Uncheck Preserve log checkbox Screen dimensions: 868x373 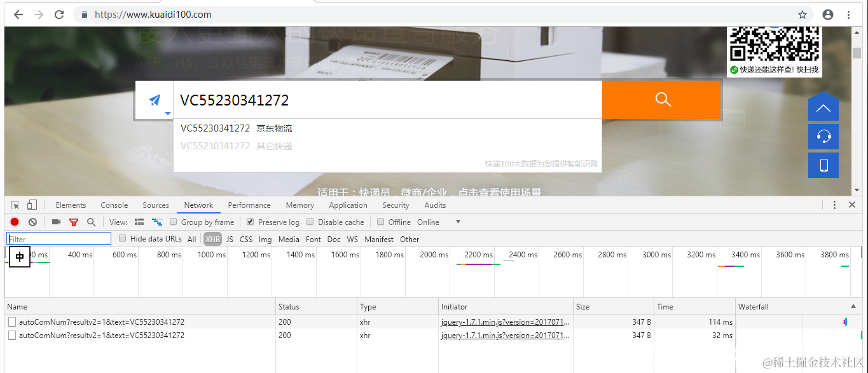point(251,222)
